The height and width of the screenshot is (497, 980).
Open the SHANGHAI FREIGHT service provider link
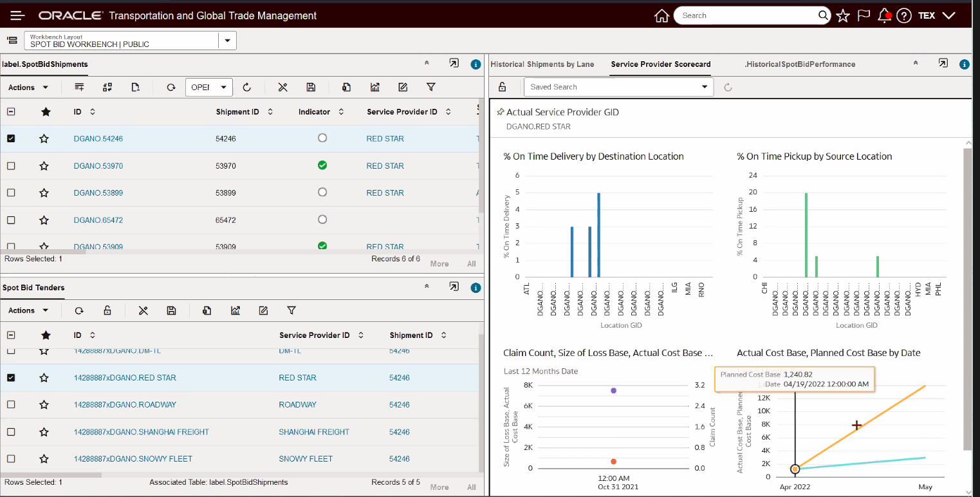click(313, 432)
